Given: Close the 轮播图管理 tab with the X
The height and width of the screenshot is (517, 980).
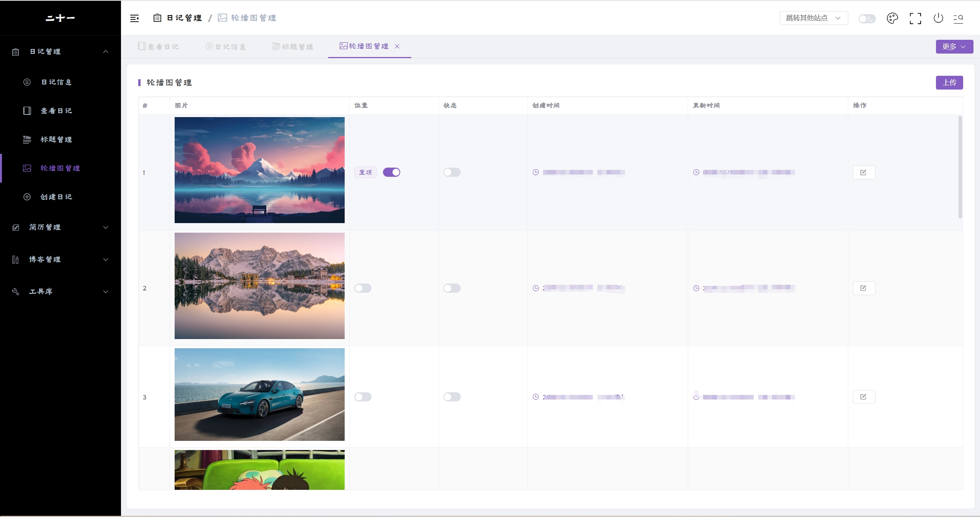Looking at the screenshot, I should pos(397,46).
